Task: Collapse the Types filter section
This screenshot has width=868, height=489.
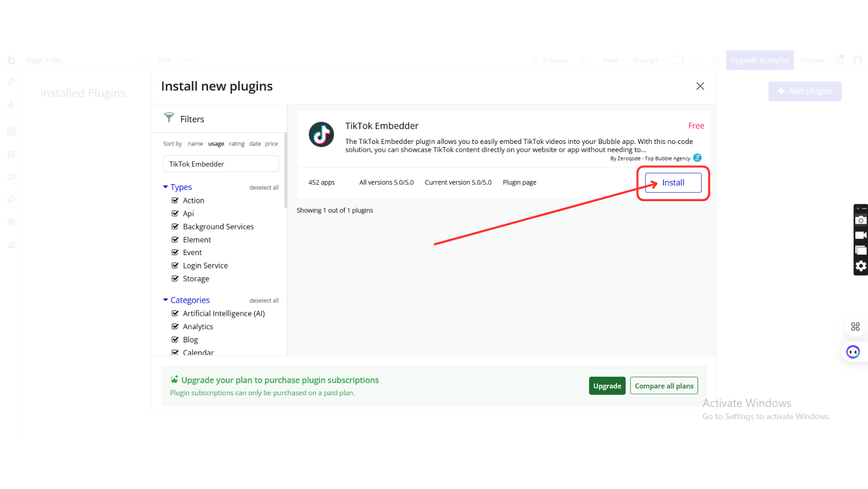Action: point(166,187)
